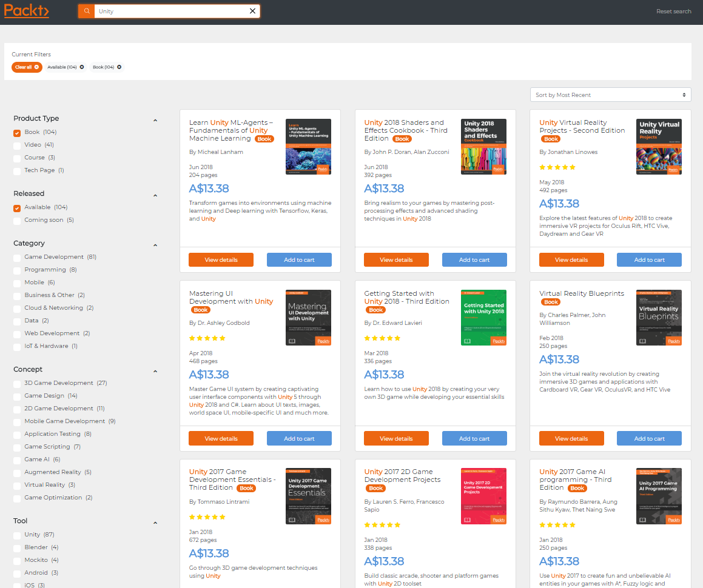Add Virtual Reality Blueprints to cart

(649, 438)
